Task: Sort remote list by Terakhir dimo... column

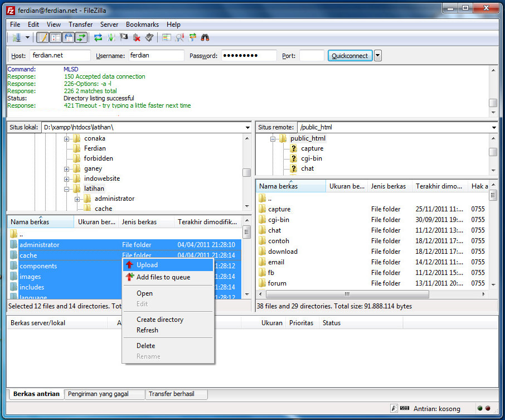Action: [x=440, y=186]
